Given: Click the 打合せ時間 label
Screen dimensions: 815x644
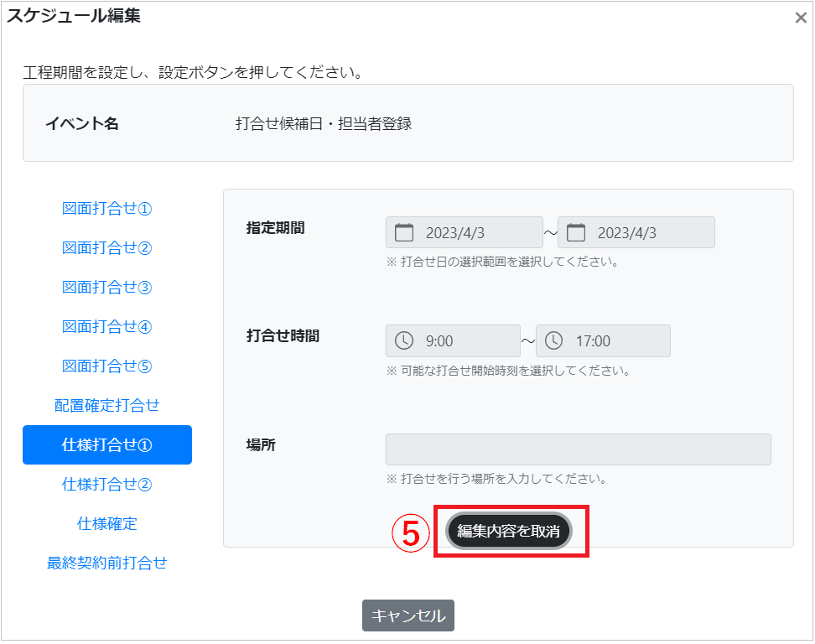Looking at the screenshot, I should pyautogui.click(x=283, y=335).
